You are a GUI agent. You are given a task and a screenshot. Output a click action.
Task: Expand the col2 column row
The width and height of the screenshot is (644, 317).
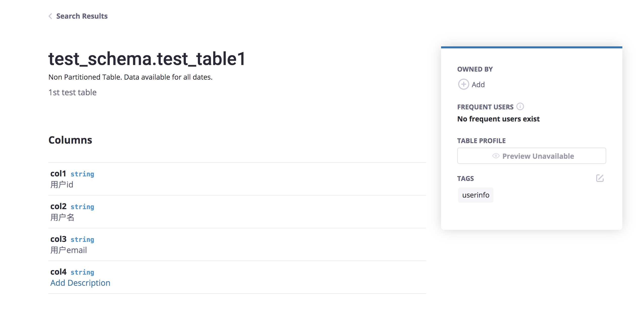click(x=237, y=212)
